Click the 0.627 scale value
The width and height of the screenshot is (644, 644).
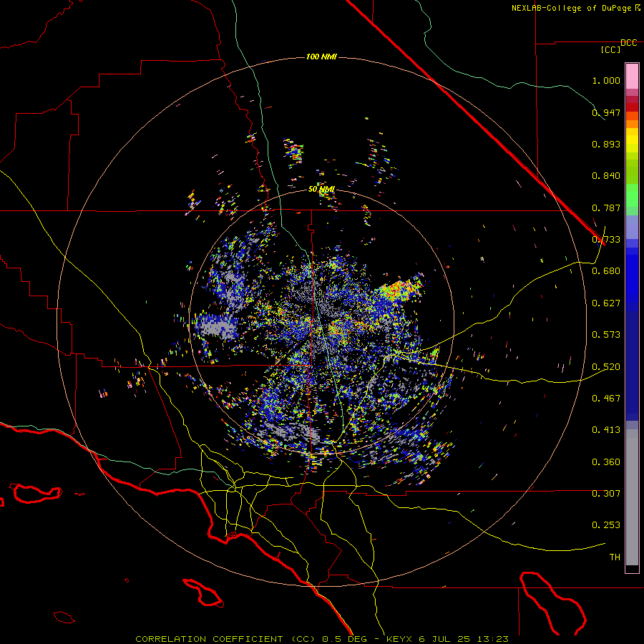point(606,303)
